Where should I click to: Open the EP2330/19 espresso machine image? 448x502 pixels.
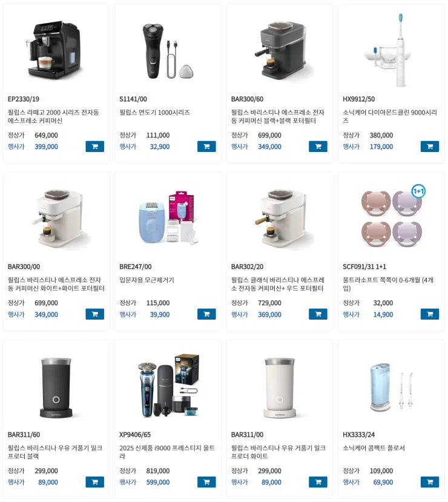point(54,50)
